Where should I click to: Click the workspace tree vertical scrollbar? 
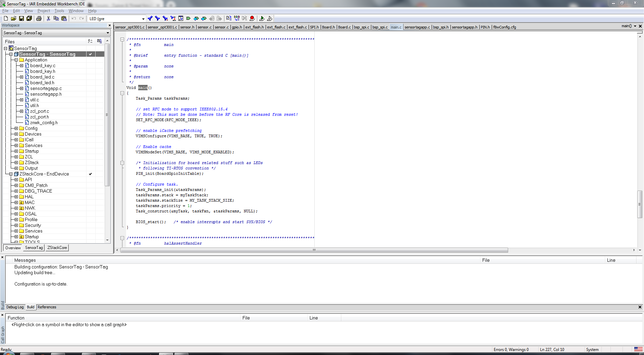tap(107, 114)
